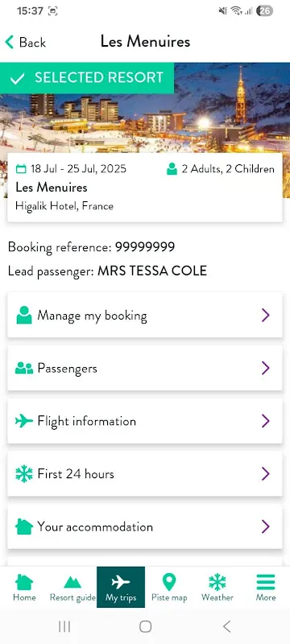290x644 pixels.
Task: Go back using the Back link
Action: (x=26, y=43)
